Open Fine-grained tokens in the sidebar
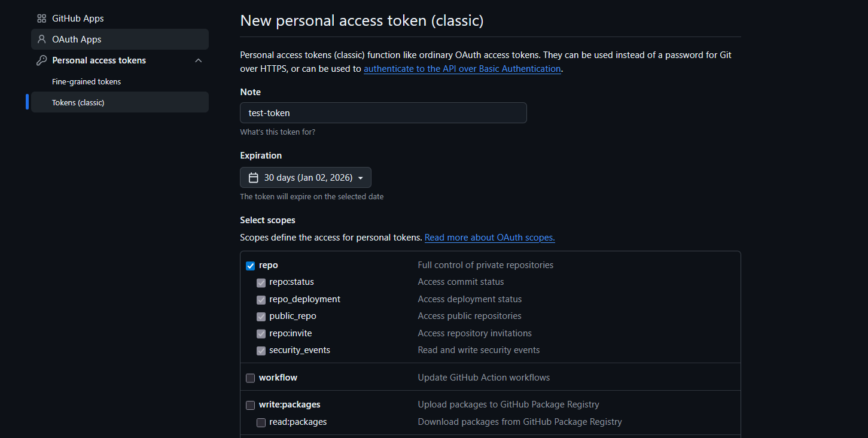This screenshot has width=868, height=438. tap(87, 81)
